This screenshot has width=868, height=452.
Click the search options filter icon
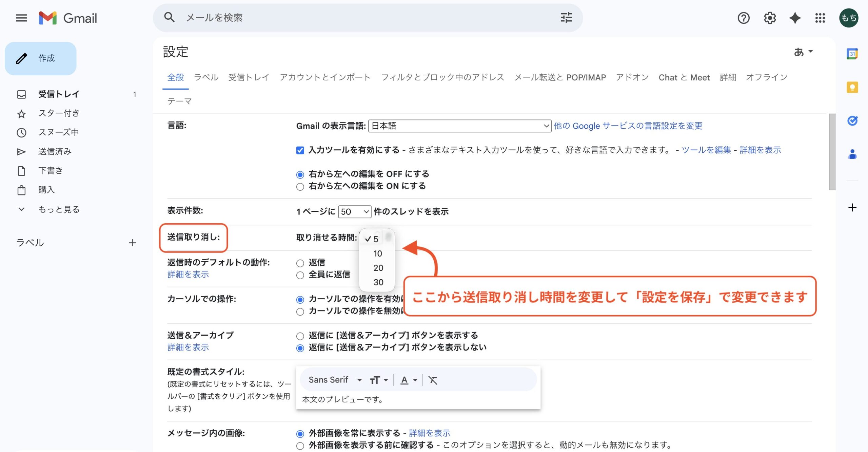pos(566,17)
